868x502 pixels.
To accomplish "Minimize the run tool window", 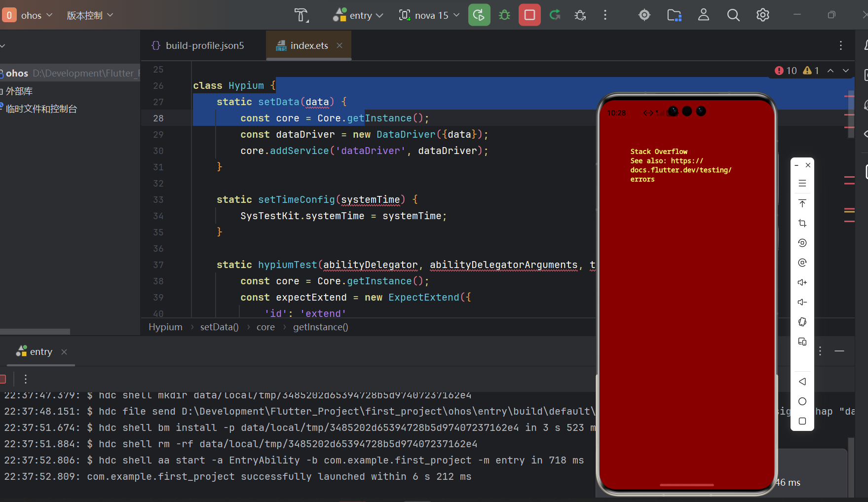I will pos(839,351).
